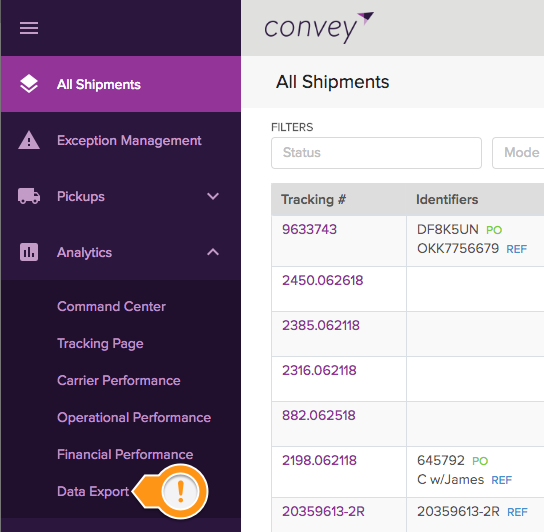
Task: Open tracking number 9633743
Action: coord(309,229)
